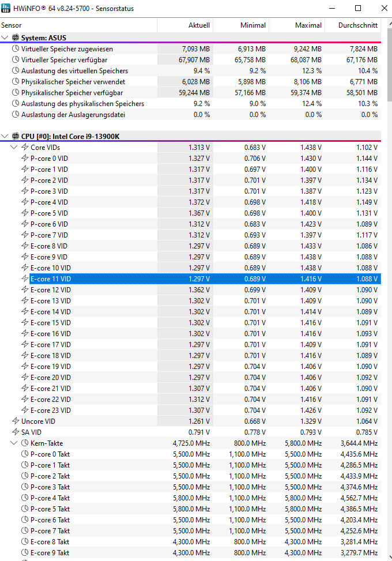Click the lightning icon of P-core 4 VID
392x561 pixels.
25,202
